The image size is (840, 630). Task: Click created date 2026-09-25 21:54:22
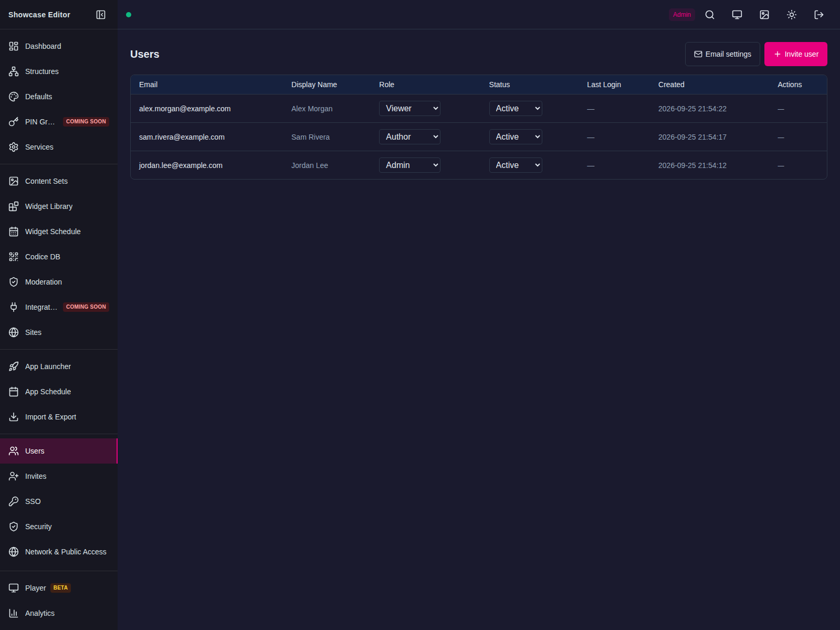(x=692, y=109)
